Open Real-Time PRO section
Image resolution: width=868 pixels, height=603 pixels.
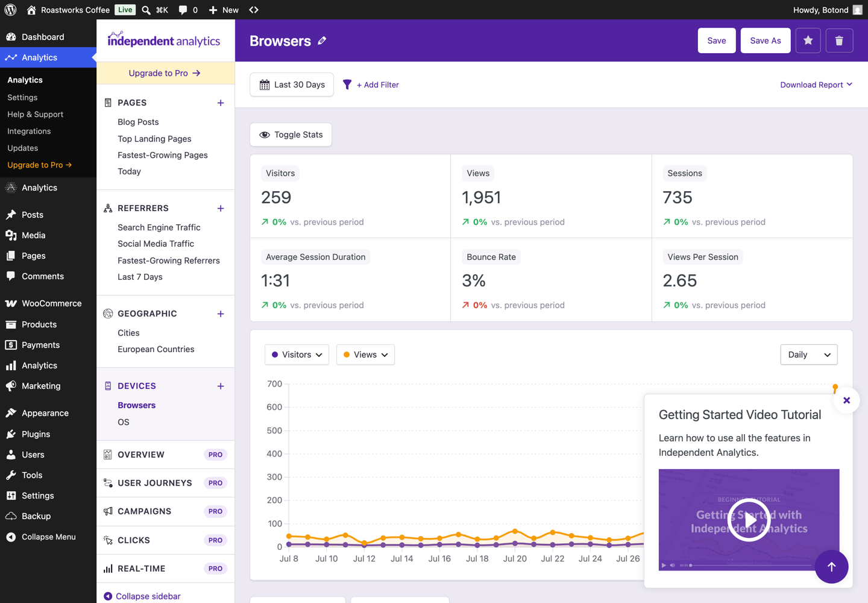(x=165, y=569)
